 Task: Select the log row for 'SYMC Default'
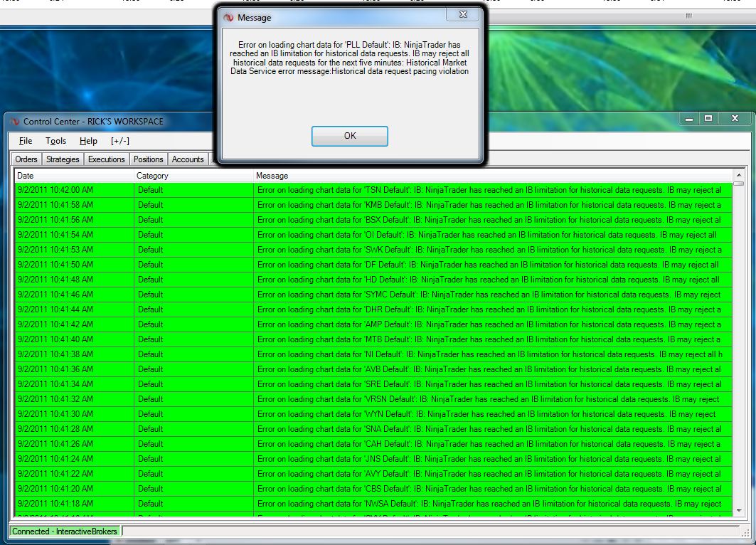pyautogui.click(x=373, y=295)
